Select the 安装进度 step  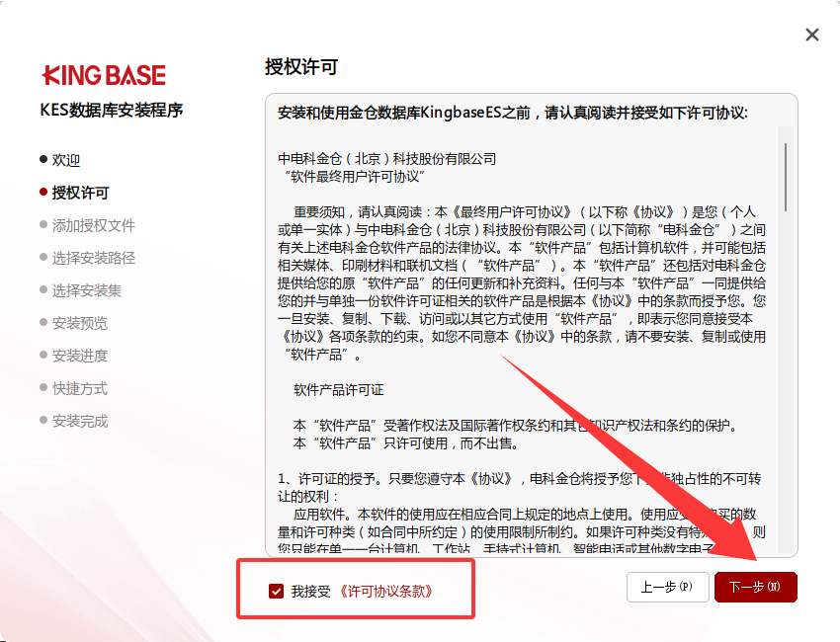(74, 357)
